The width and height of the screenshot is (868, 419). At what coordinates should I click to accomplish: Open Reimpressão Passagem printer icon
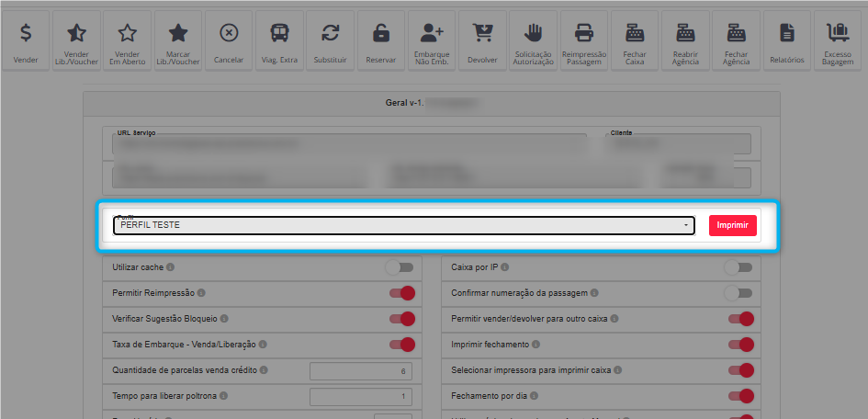[x=584, y=33]
